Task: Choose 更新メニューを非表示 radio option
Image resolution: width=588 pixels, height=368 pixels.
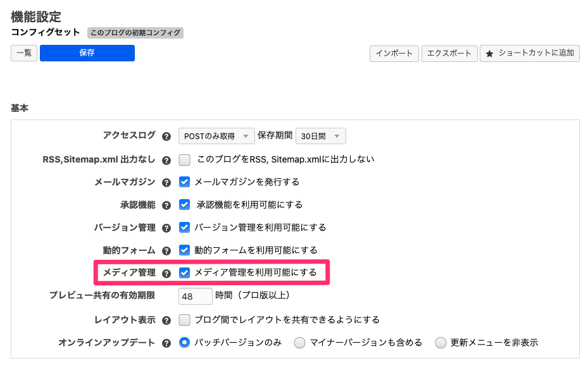Action: tap(441, 343)
